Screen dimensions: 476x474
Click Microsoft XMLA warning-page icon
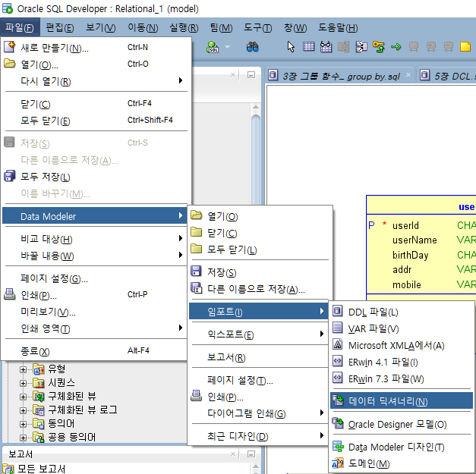click(338, 344)
